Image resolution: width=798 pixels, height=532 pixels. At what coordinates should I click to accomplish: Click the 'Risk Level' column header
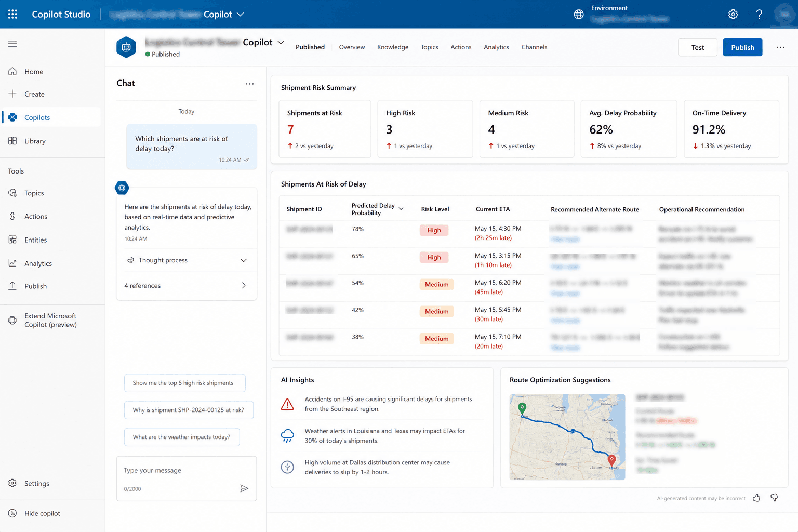tap(435, 209)
